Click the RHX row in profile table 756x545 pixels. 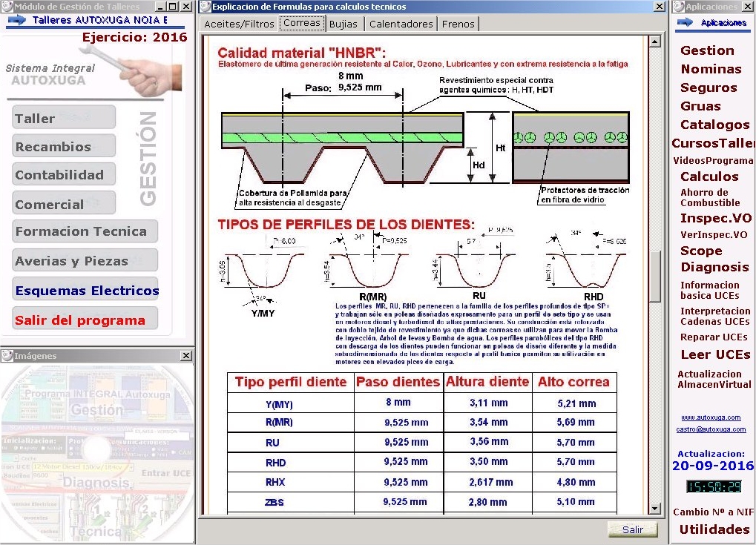pos(422,482)
